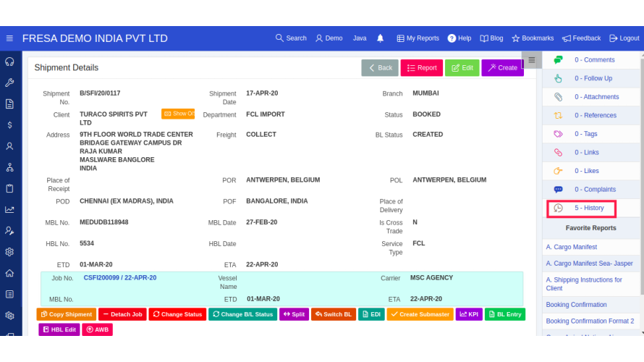
Task: Click the Attachments paperclip icon
Action: click(x=558, y=97)
